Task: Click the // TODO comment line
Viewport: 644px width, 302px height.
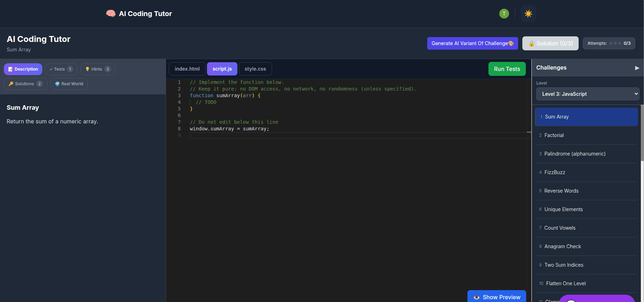Action: (206, 102)
